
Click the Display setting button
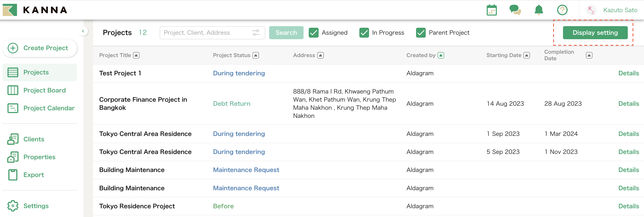tap(595, 33)
